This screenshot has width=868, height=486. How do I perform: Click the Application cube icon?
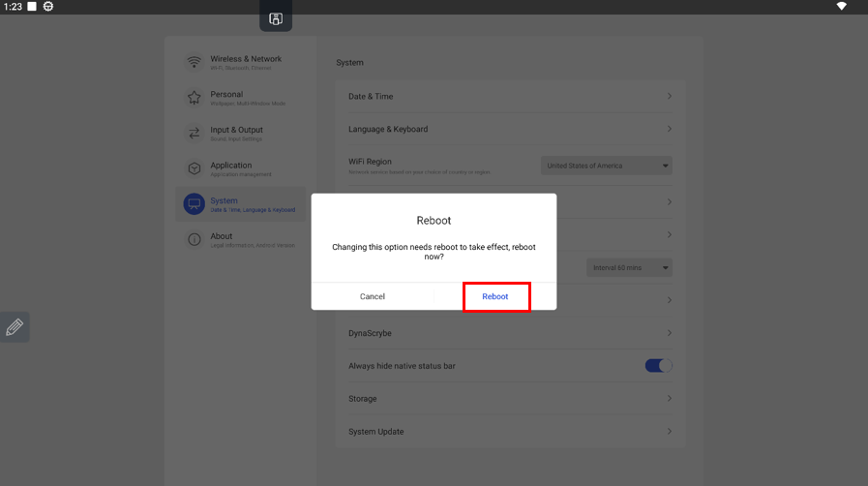[194, 168]
